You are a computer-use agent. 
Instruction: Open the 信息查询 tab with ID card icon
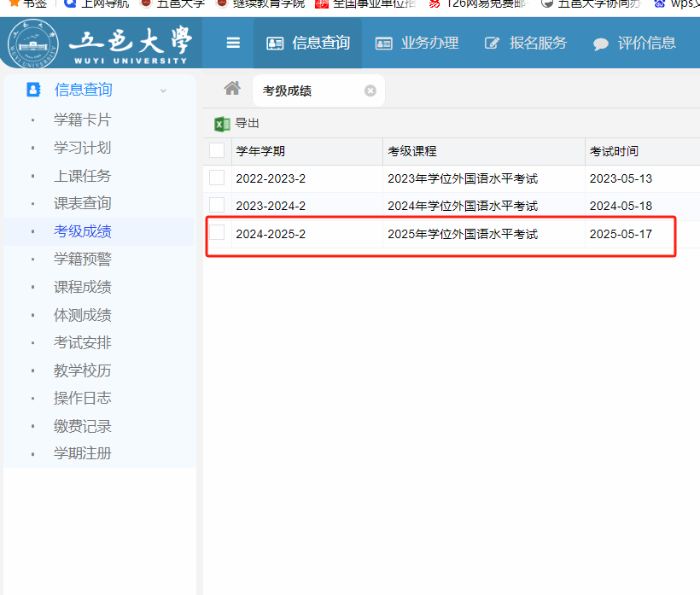pyautogui.click(x=277, y=44)
